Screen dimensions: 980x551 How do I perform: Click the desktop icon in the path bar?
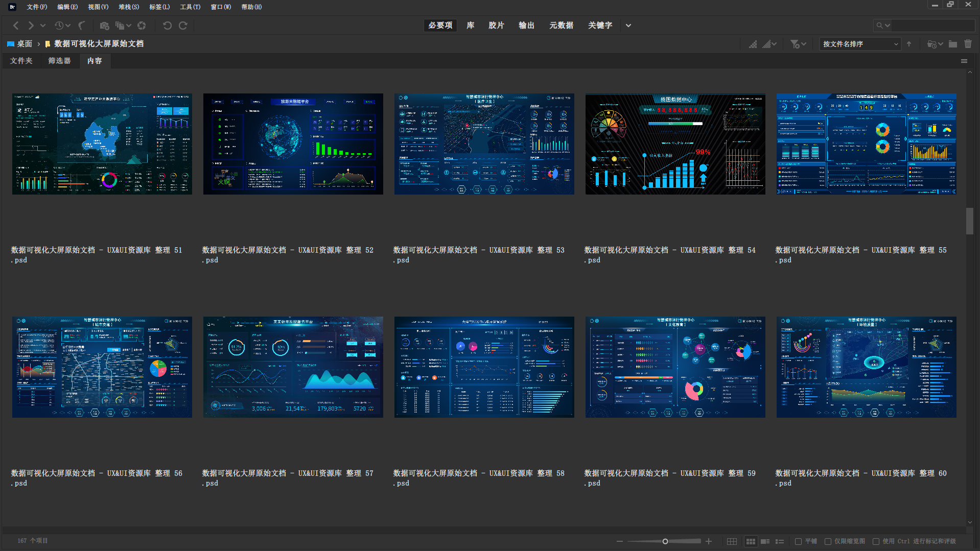(x=10, y=44)
